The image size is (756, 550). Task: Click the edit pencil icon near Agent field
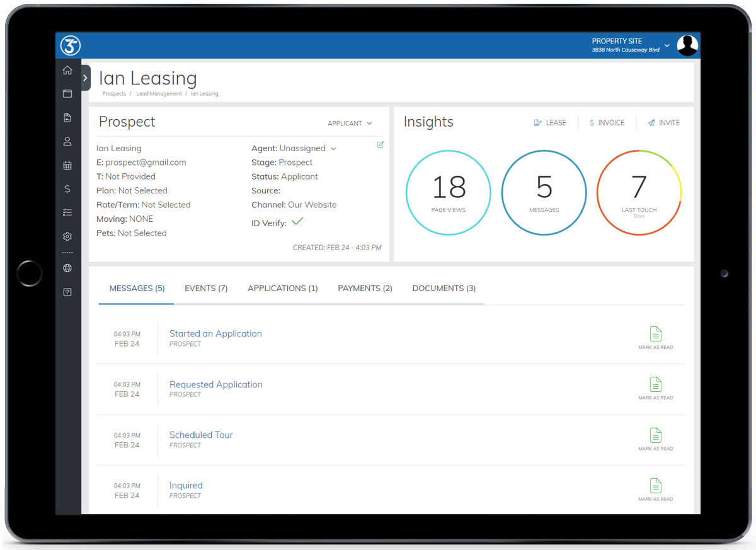(381, 144)
